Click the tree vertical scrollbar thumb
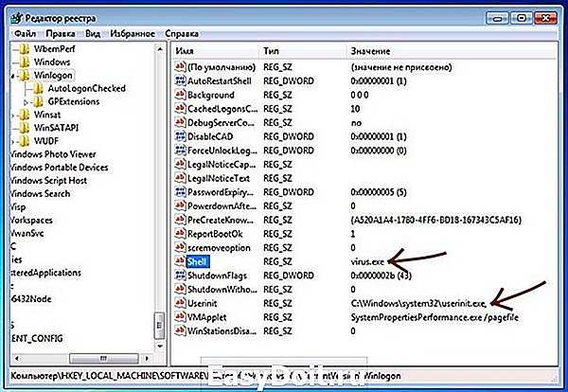 point(160,326)
